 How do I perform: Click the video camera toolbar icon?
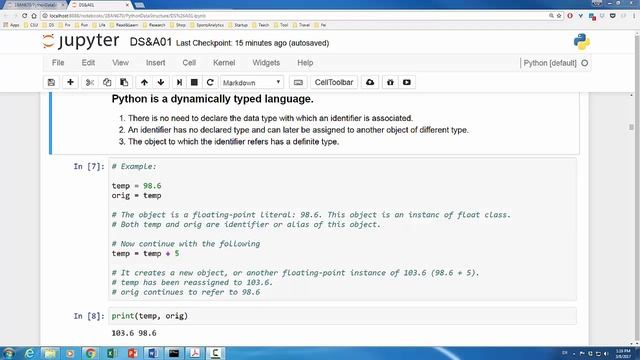click(407, 82)
